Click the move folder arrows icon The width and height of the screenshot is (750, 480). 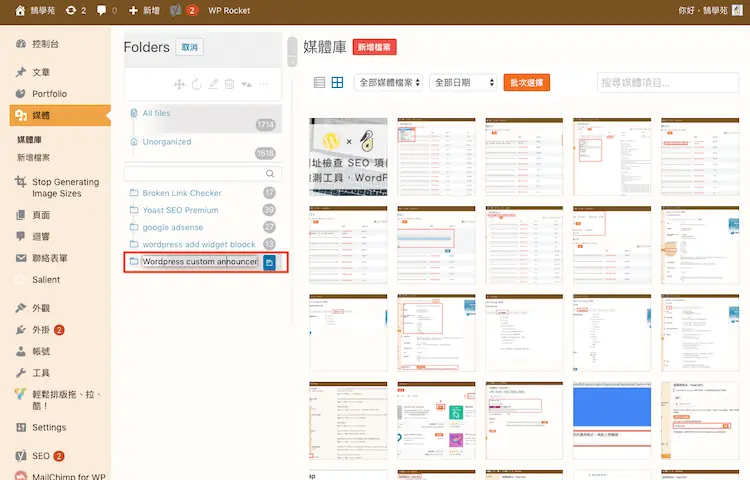coord(179,85)
